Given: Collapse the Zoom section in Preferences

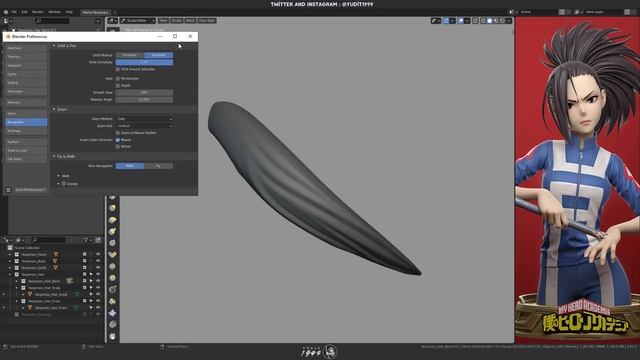Looking at the screenshot, I should 54,109.
